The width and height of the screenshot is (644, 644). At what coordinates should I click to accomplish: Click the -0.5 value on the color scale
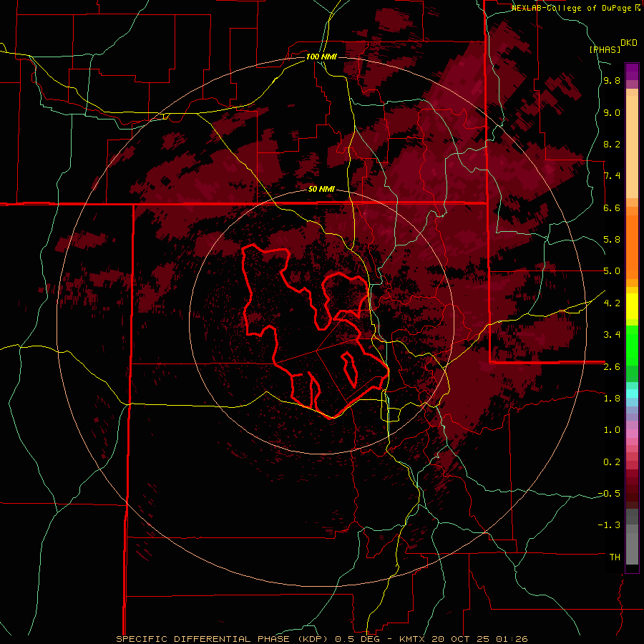[x=609, y=494]
